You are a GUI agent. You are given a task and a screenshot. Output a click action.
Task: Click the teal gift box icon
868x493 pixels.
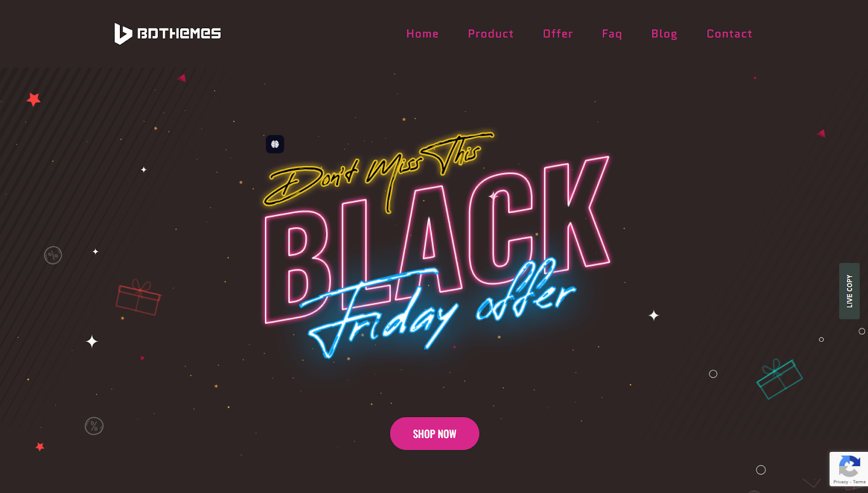(x=779, y=379)
